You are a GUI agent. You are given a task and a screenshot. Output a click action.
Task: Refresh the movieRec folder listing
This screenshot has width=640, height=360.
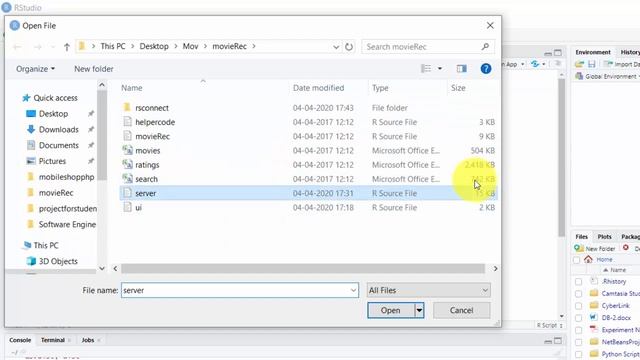(x=349, y=47)
